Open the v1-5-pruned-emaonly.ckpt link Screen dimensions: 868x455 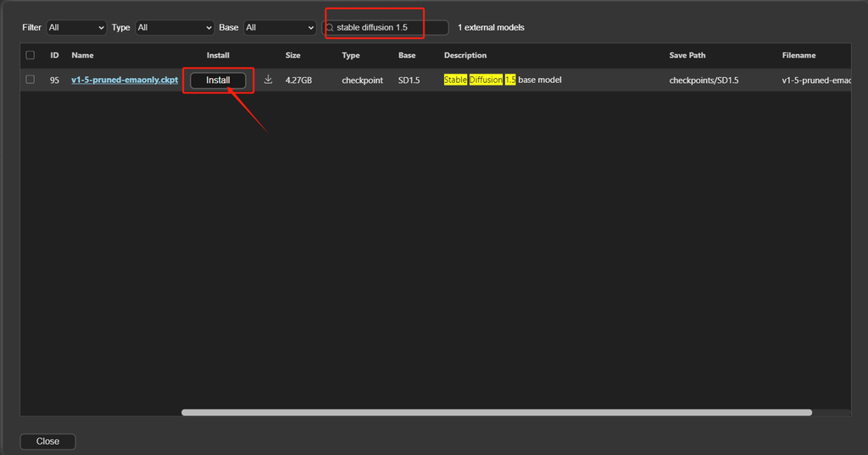tap(125, 80)
